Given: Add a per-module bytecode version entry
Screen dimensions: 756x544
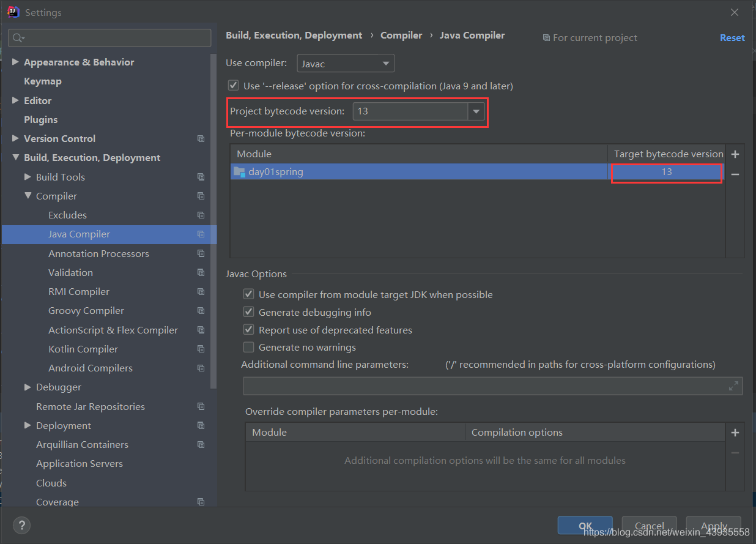Looking at the screenshot, I should click(x=735, y=155).
